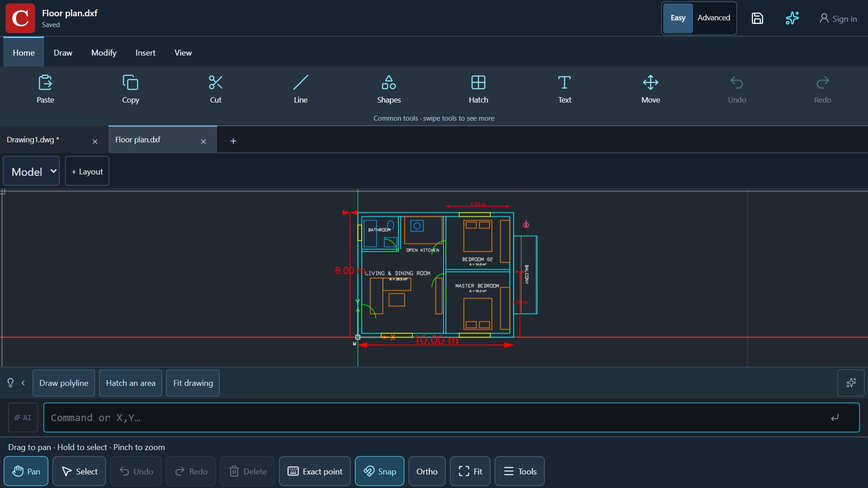Click the ribbon Undo icon
Screen dimensions: 868x488
coord(737,83)
